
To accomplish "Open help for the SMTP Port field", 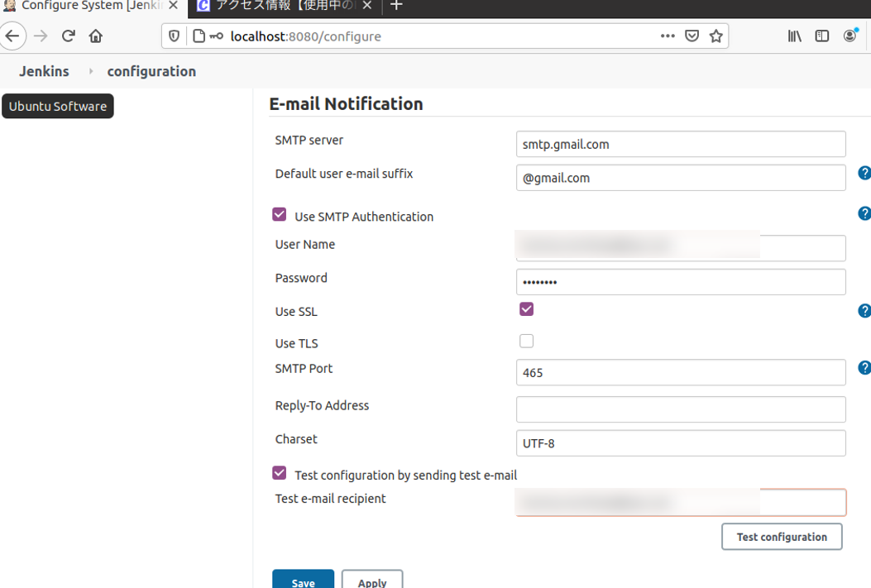I will tap(864, 368).
